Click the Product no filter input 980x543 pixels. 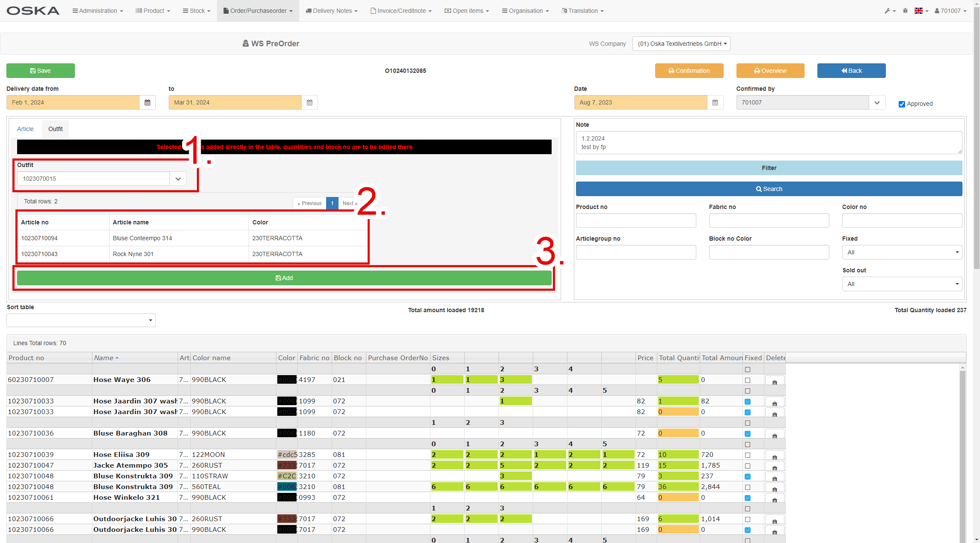[636, 221]
